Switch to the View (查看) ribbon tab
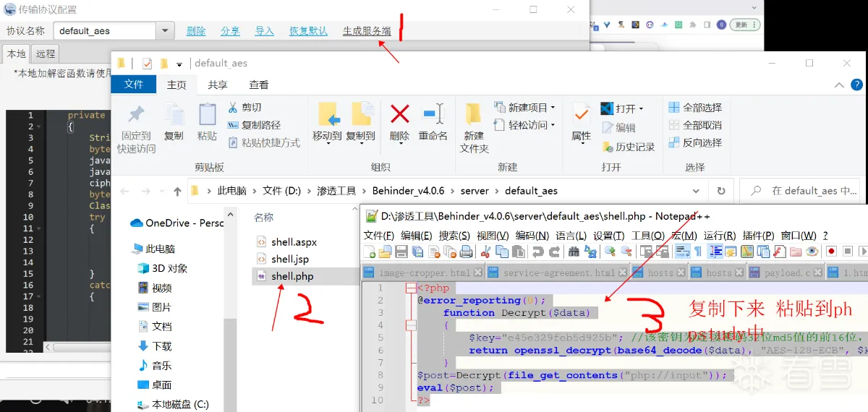This screenshot has width=868, height=412. [259, 85]
